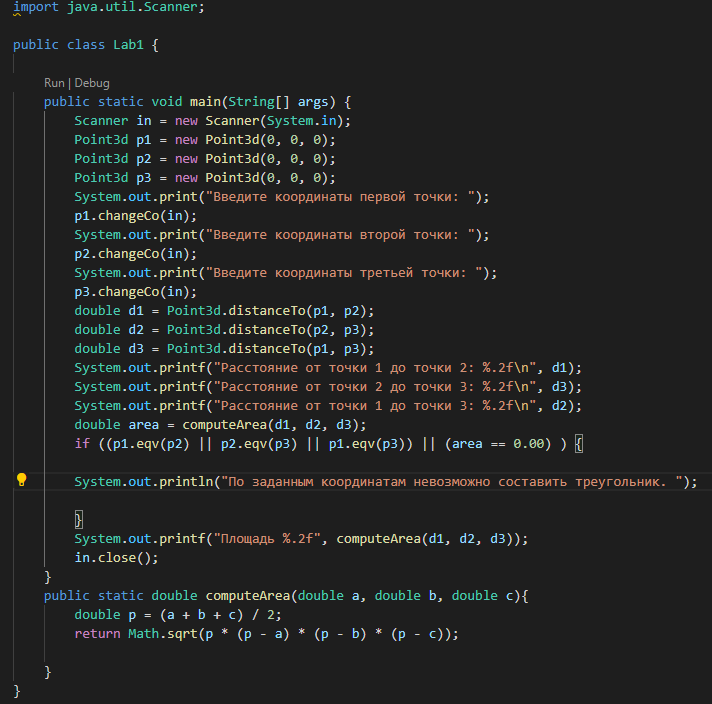
Task: Click the highlighted closing brace of the if block
Action: 79,520
